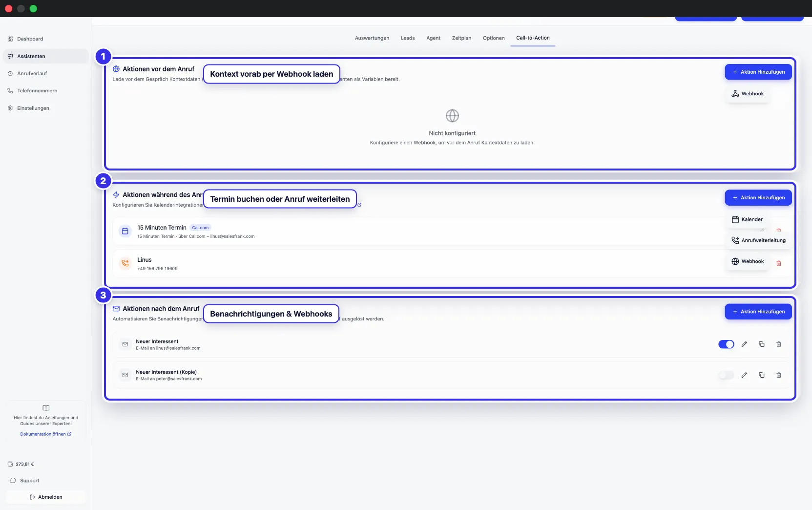Click the +49 156 796 19609 phone number
812x510 pixels.
157,269
